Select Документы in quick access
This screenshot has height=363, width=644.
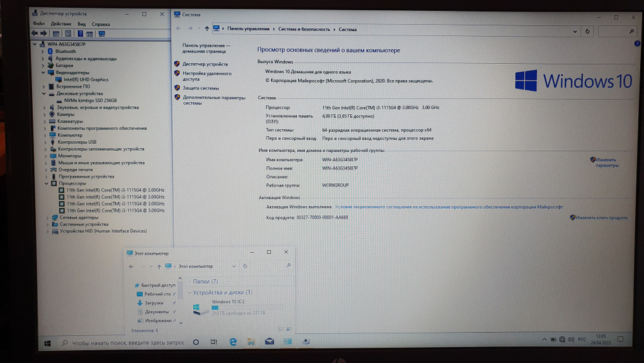coord(156,311)
